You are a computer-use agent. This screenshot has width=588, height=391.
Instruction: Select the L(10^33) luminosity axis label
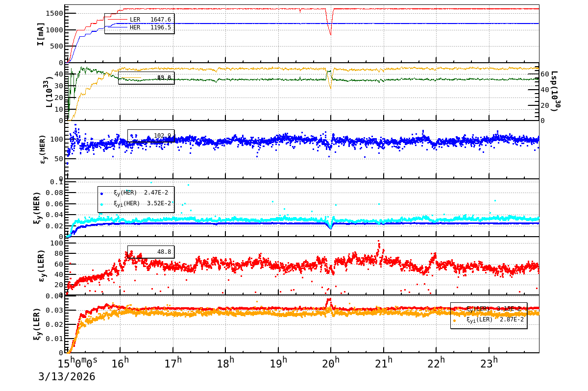(49, 92)
